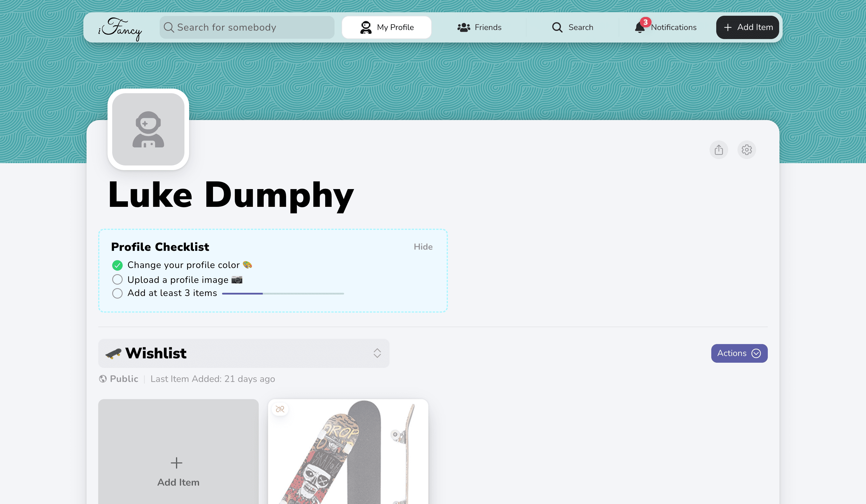Screen dimensions: 866x504
Task: Click the plus icon on the Add Item card
Action: (x=176, y=463)
